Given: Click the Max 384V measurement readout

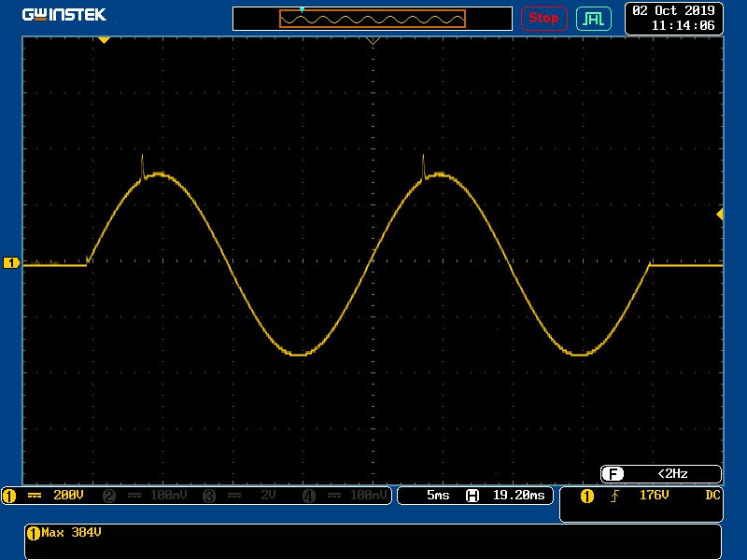Looking at the screenshot, I should (x=65, y=533).
